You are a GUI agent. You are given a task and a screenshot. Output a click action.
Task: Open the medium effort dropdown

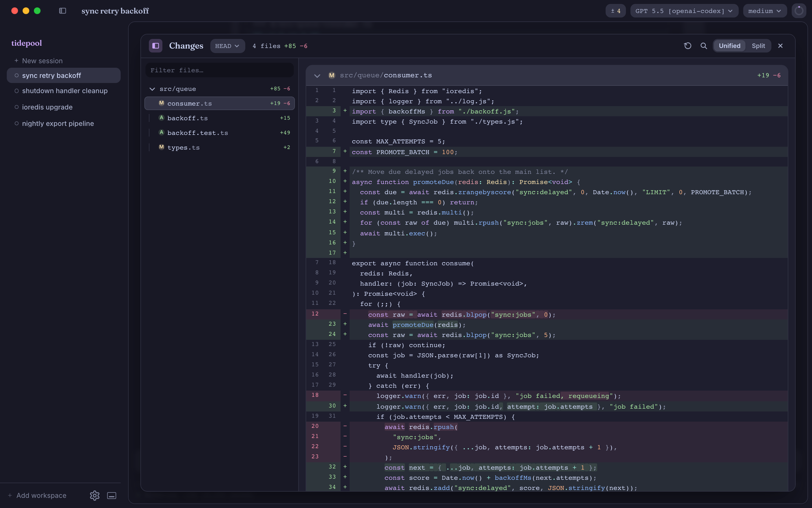[765, 11]
